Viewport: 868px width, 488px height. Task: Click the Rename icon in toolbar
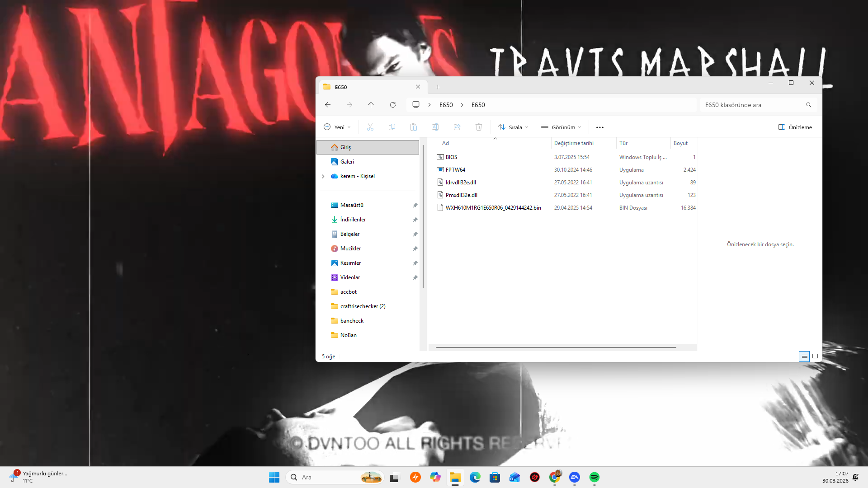coord(435,127)
